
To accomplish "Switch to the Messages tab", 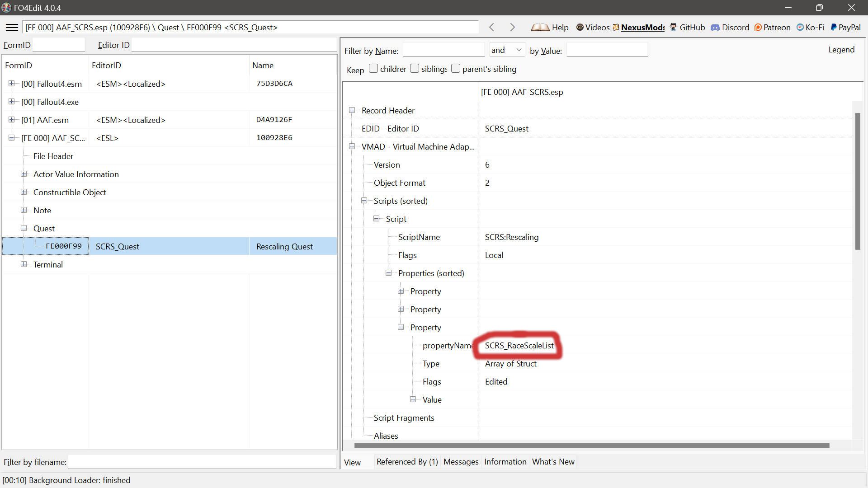I will (461, 462).
